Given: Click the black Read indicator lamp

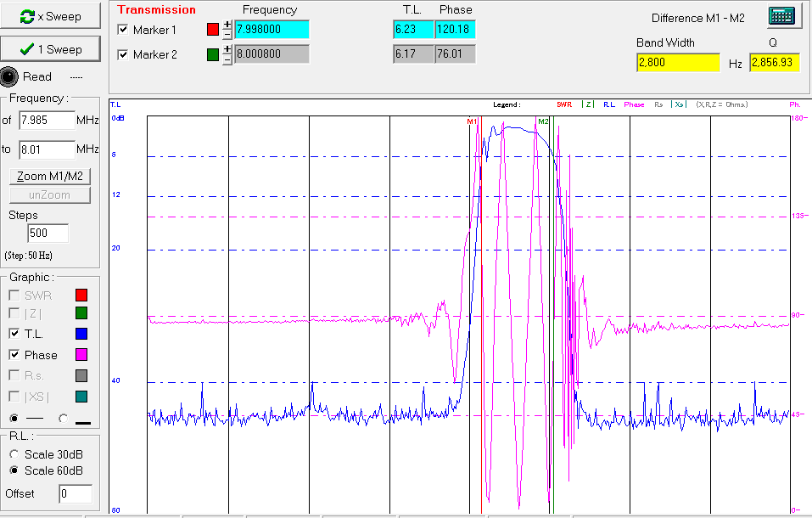Looking at the screenshot, I should tap(8, 76).
